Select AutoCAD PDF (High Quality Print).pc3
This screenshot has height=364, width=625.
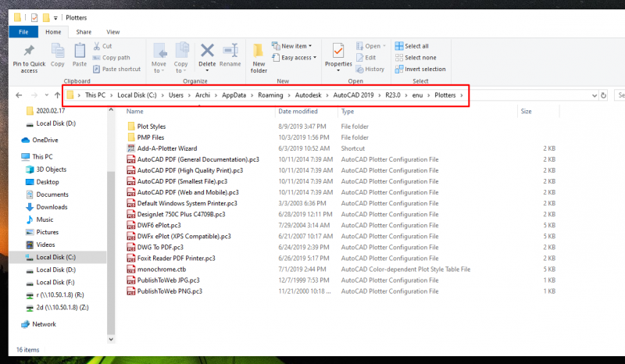[185, 170]
